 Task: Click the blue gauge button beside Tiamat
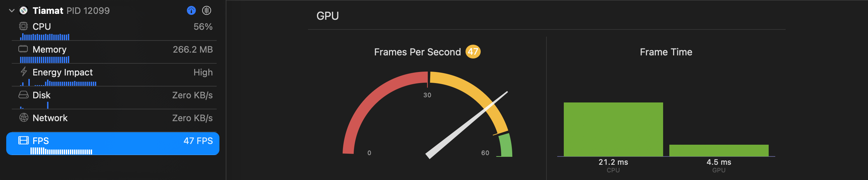[x=191, y=11]
